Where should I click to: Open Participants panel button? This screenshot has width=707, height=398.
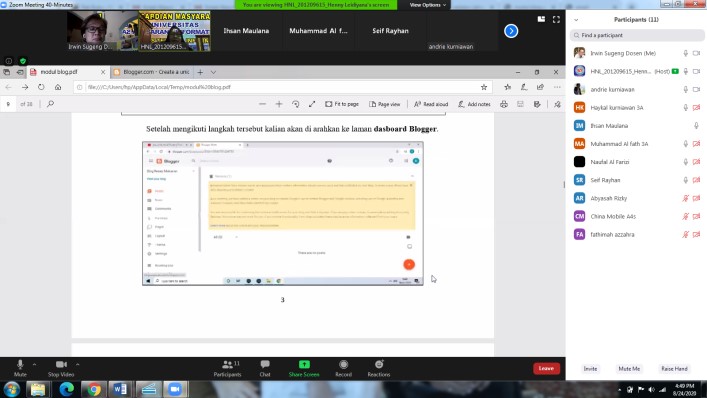point(228,368)
